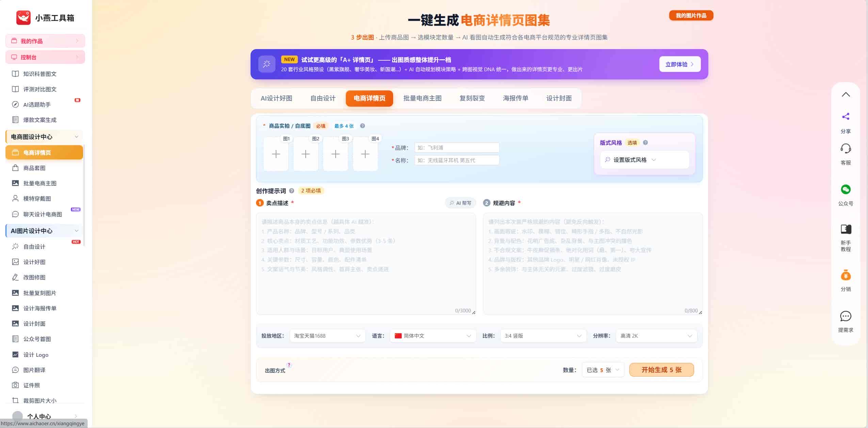The image size is (868, 428).
Task: Click 开始生成 5 张 button
Action: (x=661, y=370)
